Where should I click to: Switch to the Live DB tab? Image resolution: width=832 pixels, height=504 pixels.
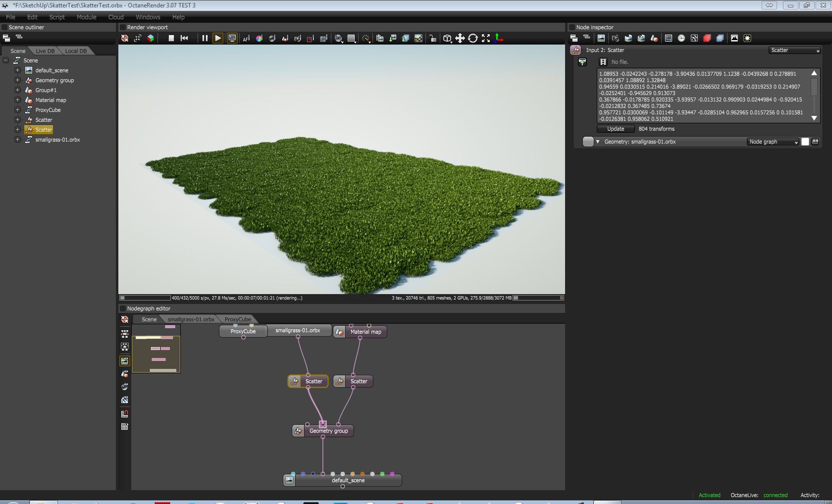tap(45, 51)
